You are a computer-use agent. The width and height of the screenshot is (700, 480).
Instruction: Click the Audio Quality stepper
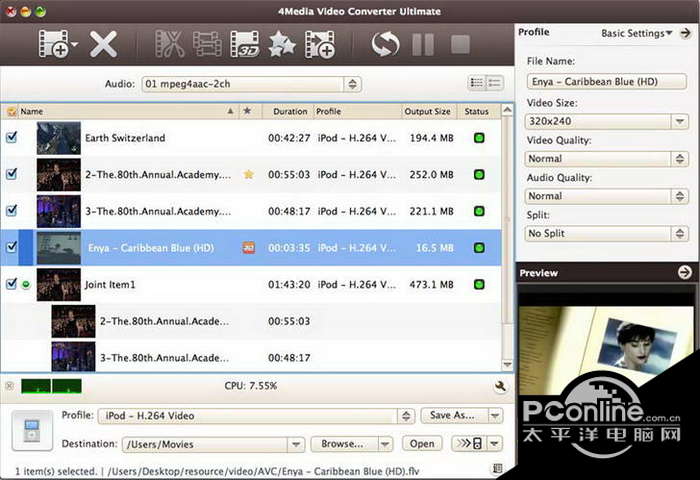point(679,196)
